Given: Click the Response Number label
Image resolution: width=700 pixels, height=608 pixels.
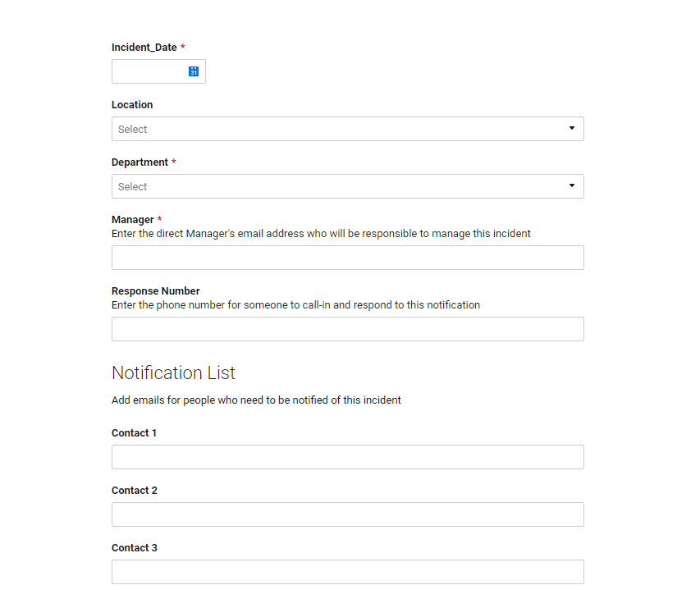Looking at the screenshot, I should point(155,291).
